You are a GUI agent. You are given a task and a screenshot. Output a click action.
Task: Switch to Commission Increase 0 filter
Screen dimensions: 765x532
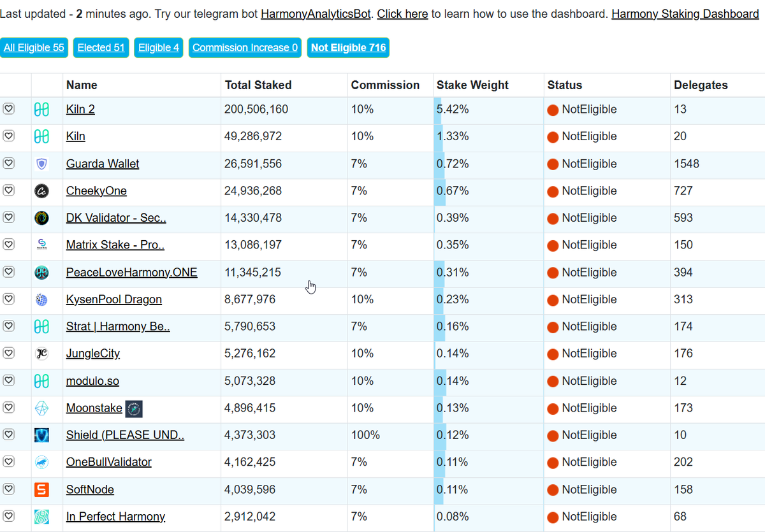pyautogui.click(x=245, y=48)
